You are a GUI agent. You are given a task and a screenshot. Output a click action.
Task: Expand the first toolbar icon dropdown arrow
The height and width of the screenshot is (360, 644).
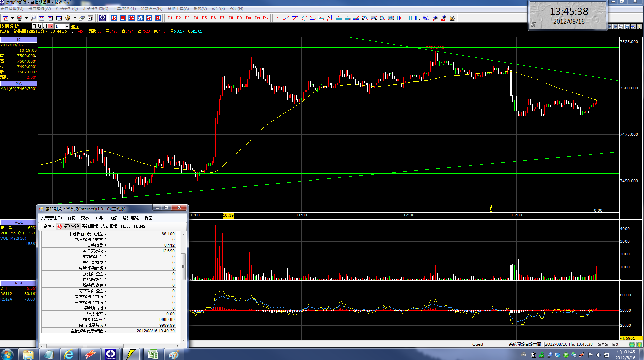point(12,18)
